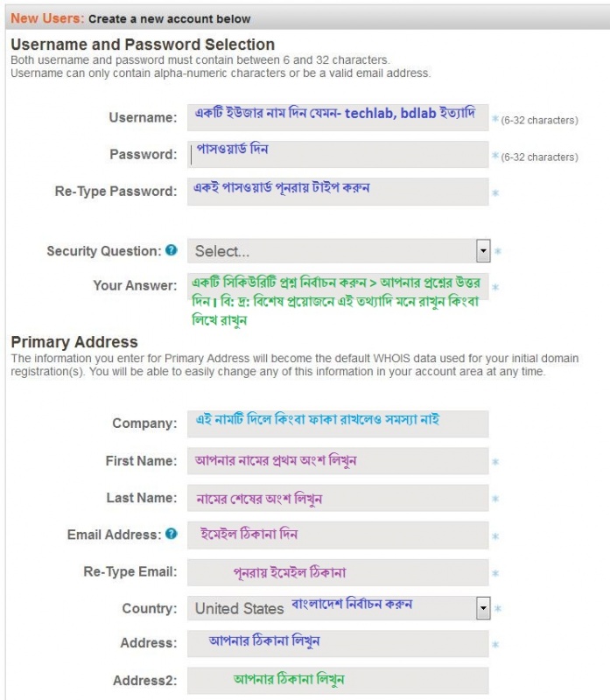Viewport: 610px width, 700px height.
Task: Click the Address input field
Action: pos(337,643)
